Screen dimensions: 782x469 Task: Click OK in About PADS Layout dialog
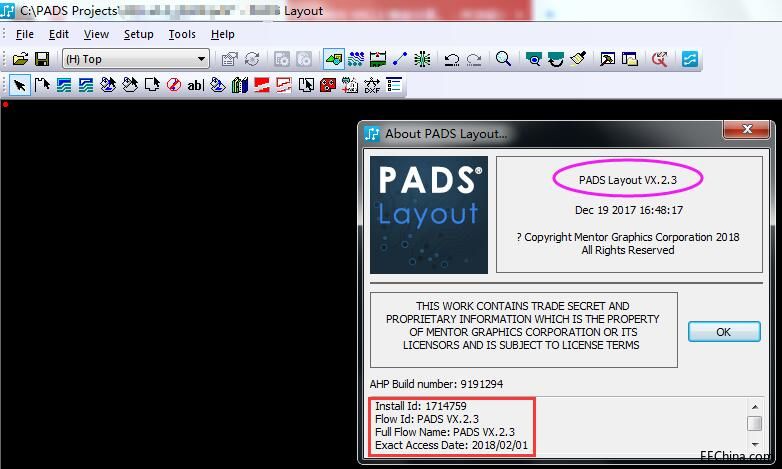click(x=724, y=332)
